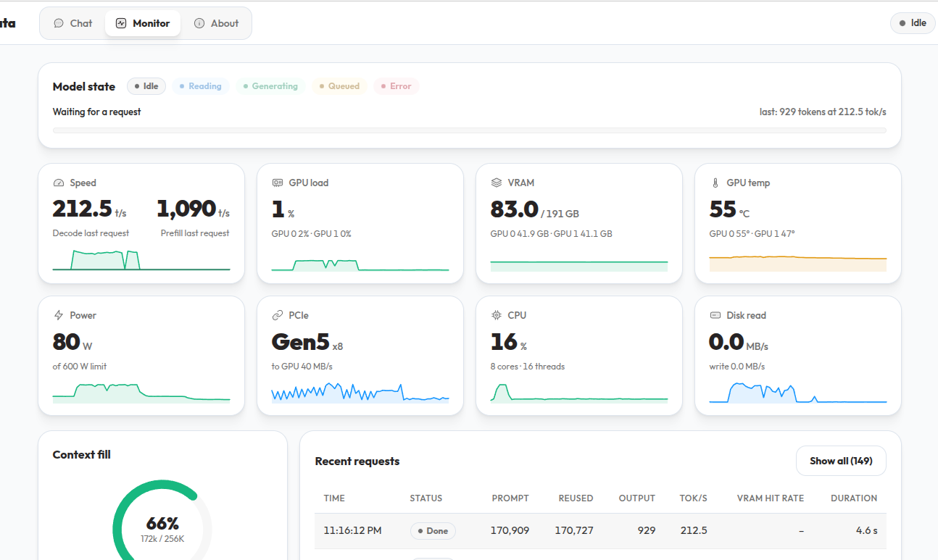Click the STATUS column header

pos(426,498)
